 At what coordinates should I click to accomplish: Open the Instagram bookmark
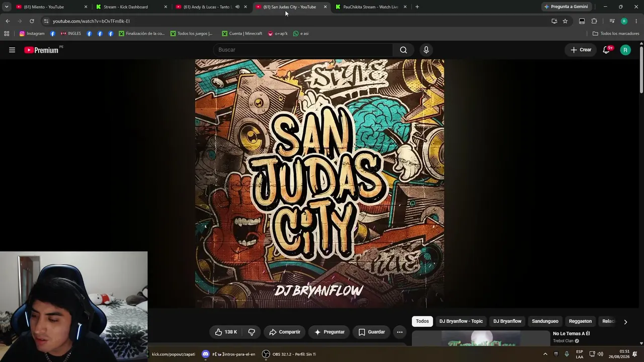click(32, 34)
